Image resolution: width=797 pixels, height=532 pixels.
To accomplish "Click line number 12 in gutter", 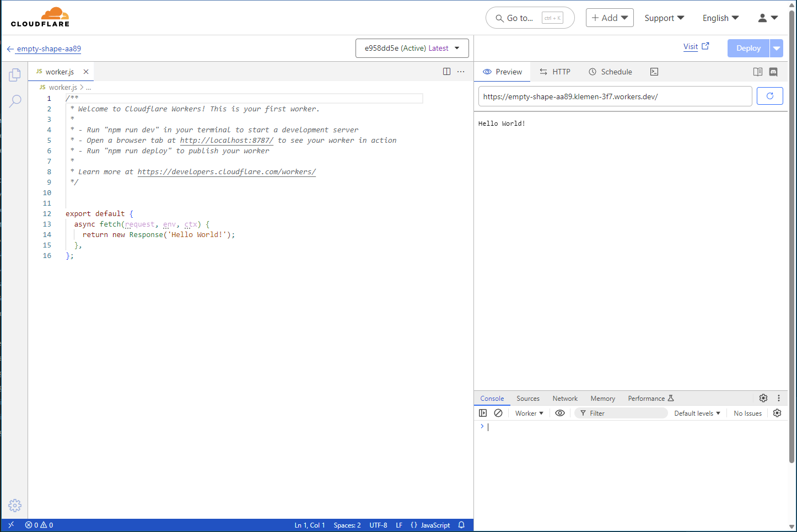I will click(x=47, y=213).
